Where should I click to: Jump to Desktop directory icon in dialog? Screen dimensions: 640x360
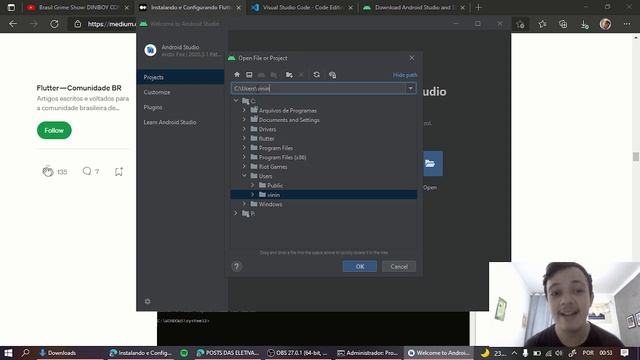[249, 75]
